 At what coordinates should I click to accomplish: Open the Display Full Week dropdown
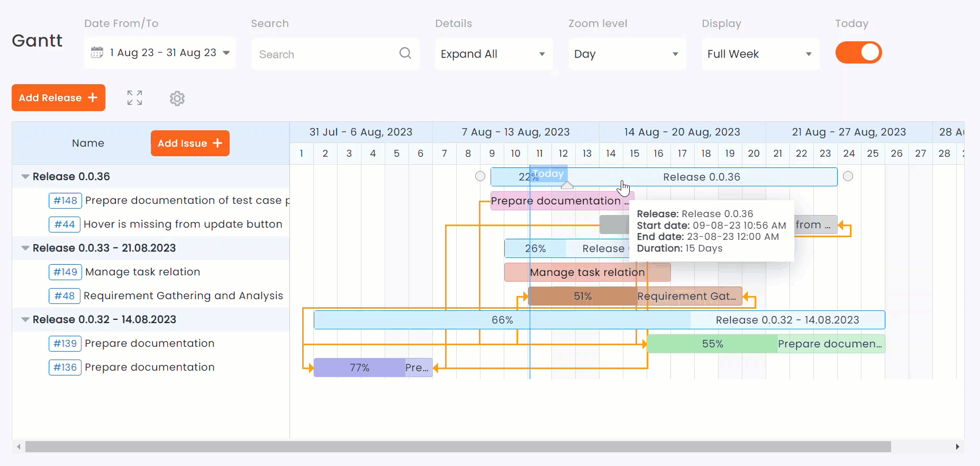point(760,54)
